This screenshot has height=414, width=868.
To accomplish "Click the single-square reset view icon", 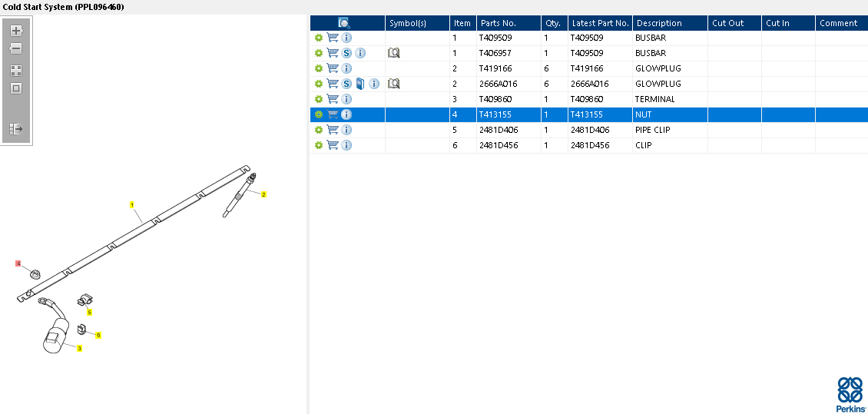I will pyautogui.click(x=16, y=88).
